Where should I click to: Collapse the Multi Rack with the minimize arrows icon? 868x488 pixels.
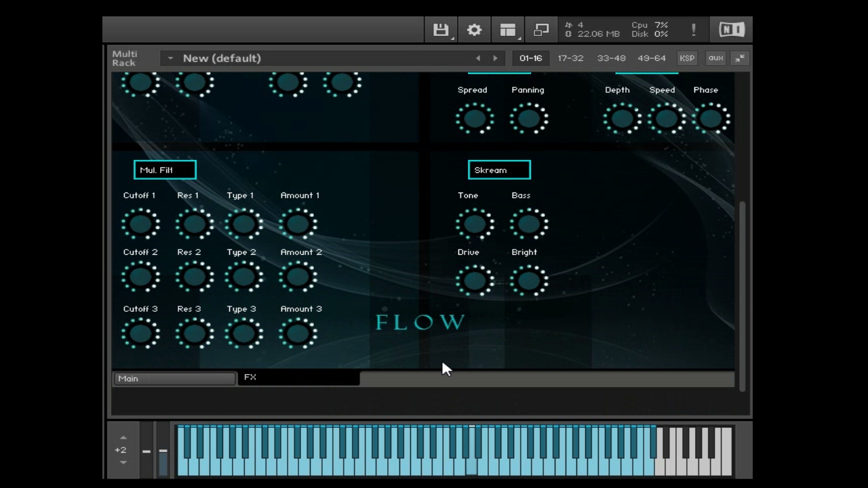739,58
